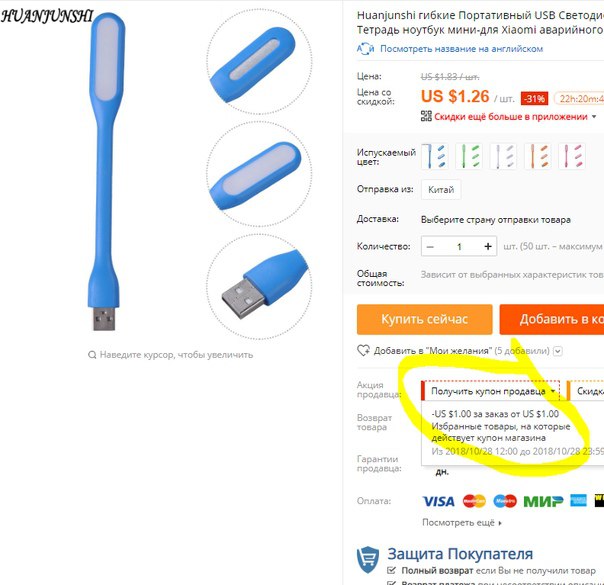Select Китай as shipping origin
604x585 pixels.
[x=441, y=189]
